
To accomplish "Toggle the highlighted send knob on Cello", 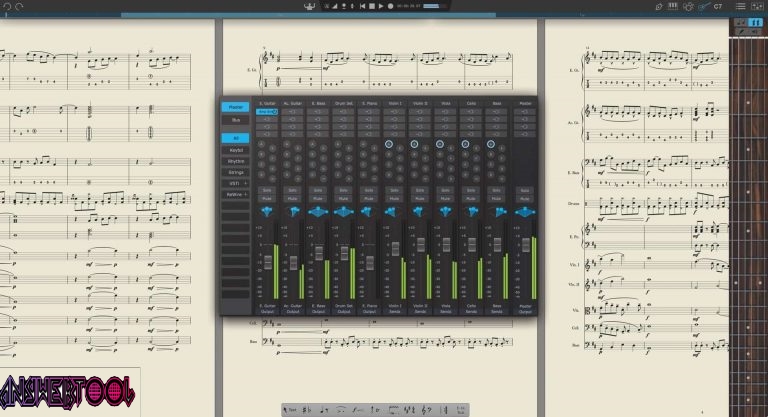I will [x=465, y=144].
